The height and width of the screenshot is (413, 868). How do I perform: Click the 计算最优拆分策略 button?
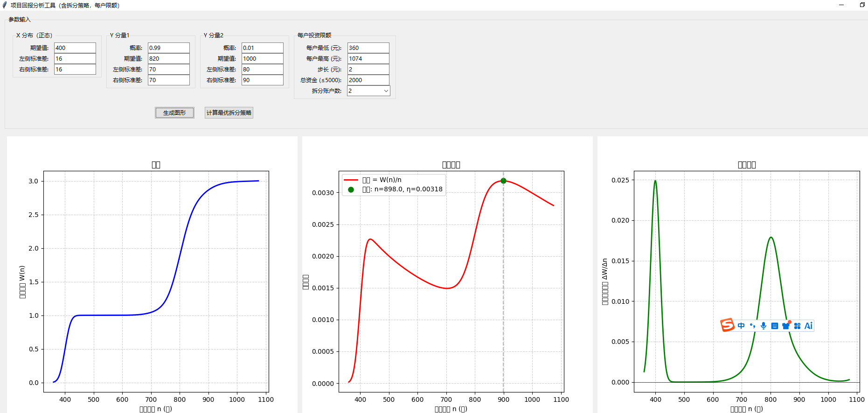point(229,112)
